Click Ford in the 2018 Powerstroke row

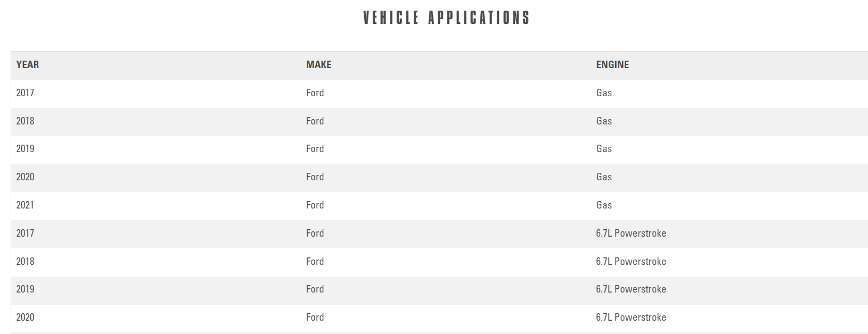[x=315, y=262]
